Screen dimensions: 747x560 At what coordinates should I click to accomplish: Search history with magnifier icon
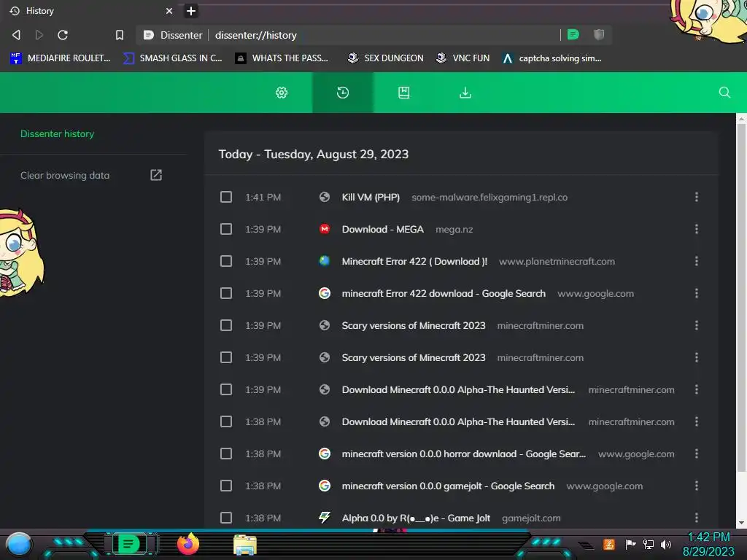coord(724,93)
